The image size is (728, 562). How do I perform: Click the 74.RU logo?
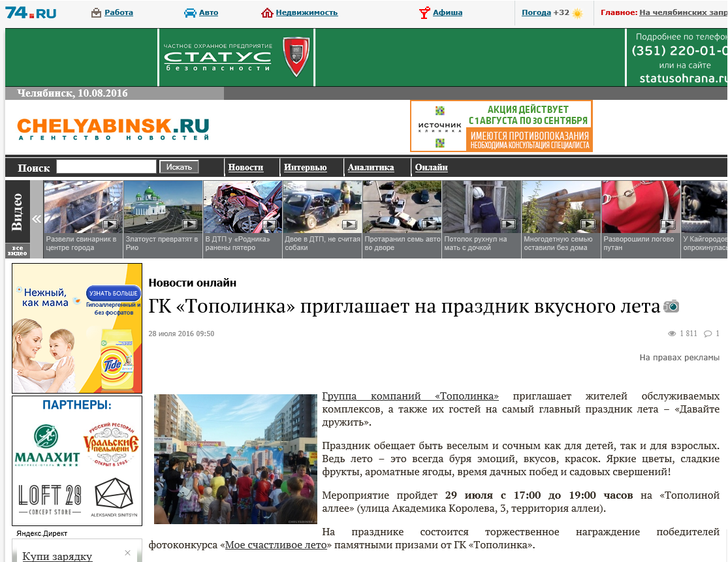pyautogui.click(x=31, y=12)
